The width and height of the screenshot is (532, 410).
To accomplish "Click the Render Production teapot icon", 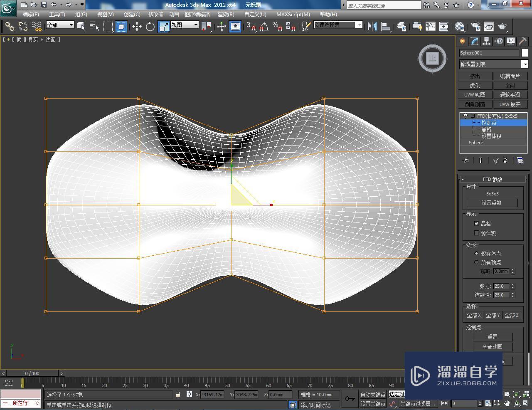I will pyautogui.click(x=502, y=26).
